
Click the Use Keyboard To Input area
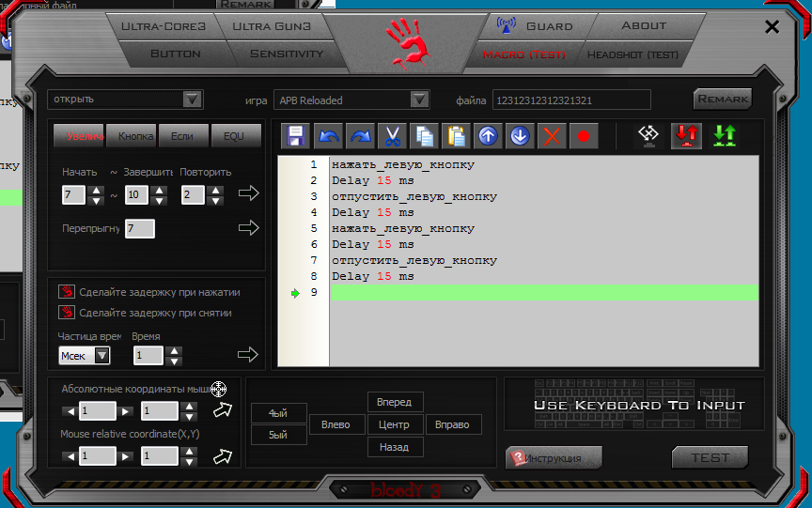pyautogui.click(x=633, y=405)
